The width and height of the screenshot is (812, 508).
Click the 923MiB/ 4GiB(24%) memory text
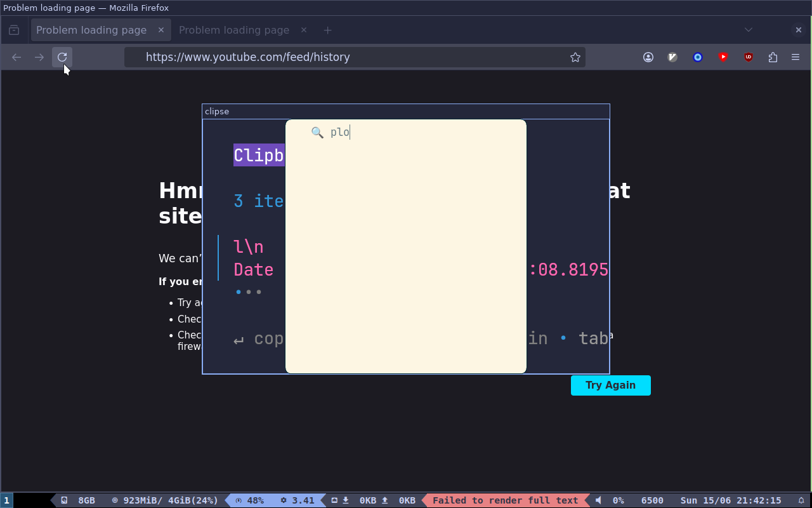click(x=171, y=500)
